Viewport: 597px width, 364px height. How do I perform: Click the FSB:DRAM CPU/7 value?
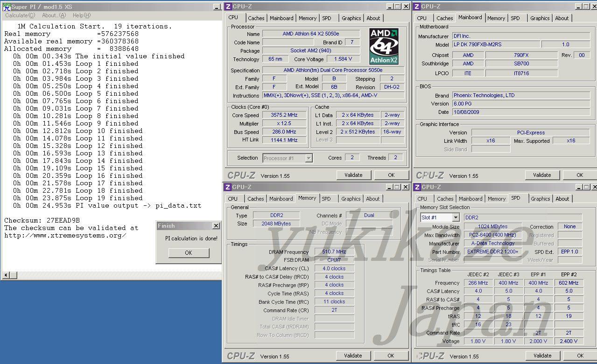click(334, 260)
